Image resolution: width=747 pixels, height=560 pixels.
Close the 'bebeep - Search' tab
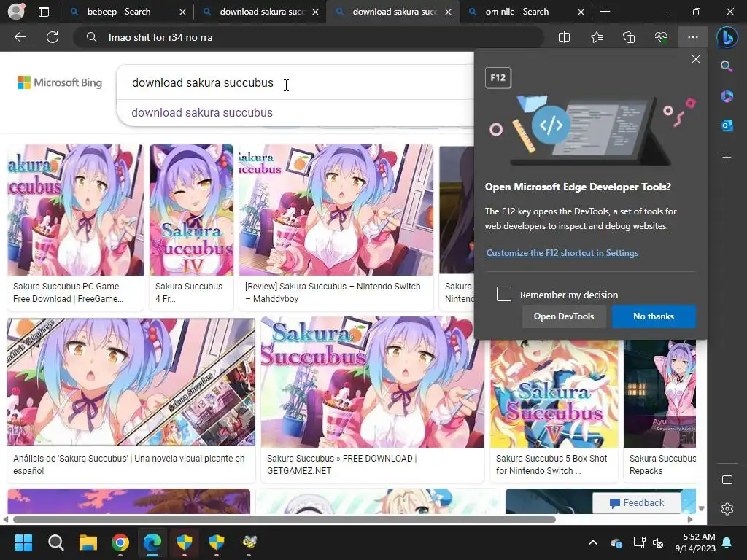tap(182, 12)
